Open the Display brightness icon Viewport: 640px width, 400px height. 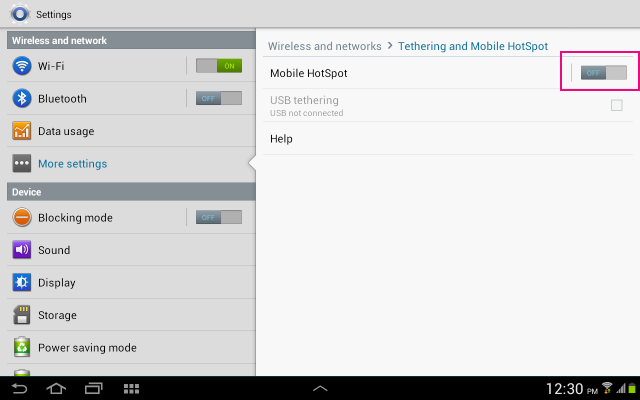tap(22, 282)
